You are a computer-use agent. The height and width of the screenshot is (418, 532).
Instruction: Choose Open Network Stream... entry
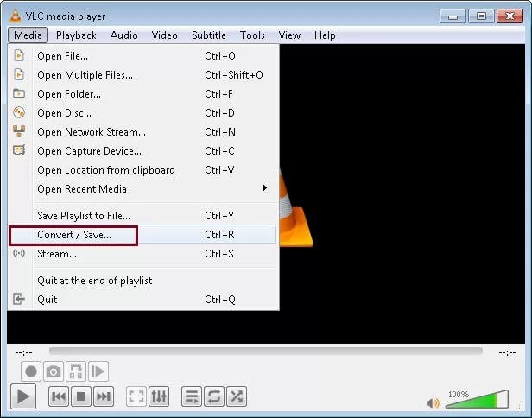coord(142,132)
